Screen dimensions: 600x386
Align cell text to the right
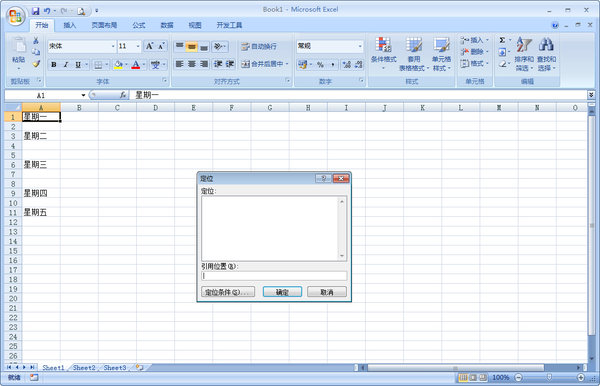(x=204, y=64)
